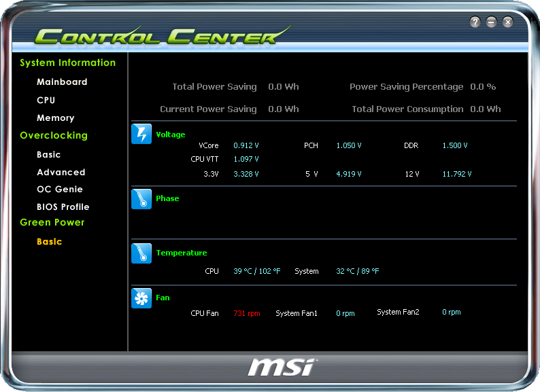The image size is (540, 392).
Task: Click the CPU VTT label
Action: click(205, 159)
